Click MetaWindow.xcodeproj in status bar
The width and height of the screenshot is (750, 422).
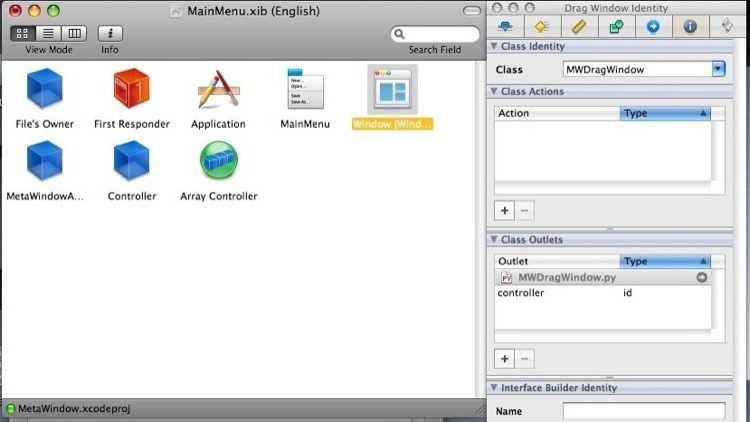click(74, 409)
